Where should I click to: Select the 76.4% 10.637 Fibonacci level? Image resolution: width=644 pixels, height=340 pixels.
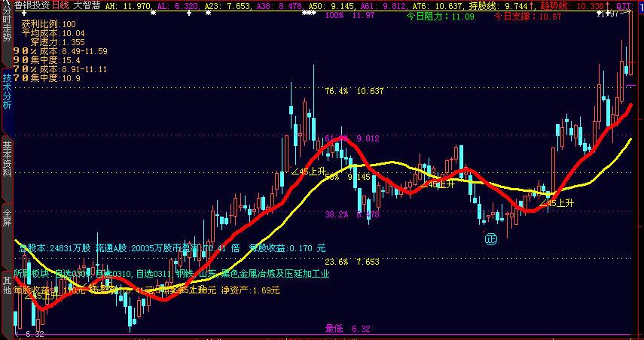point(354,91)
